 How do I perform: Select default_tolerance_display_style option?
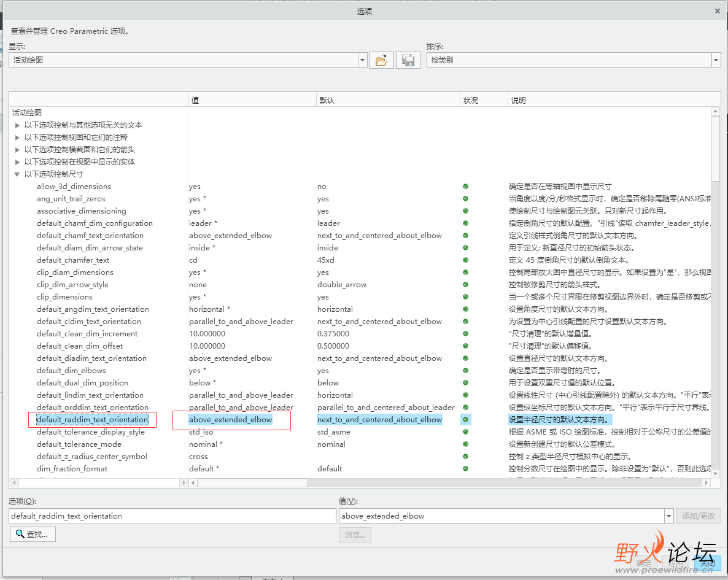[90, 432]
